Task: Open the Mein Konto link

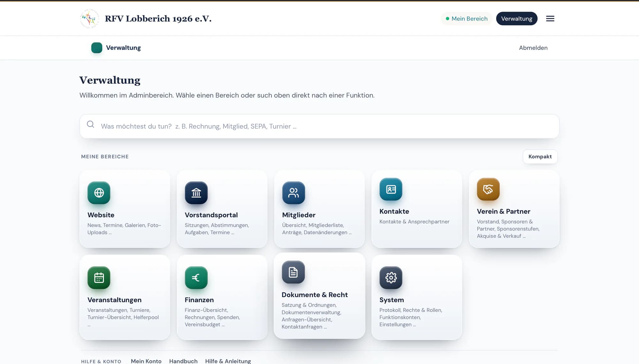Action: pos(146,361)
